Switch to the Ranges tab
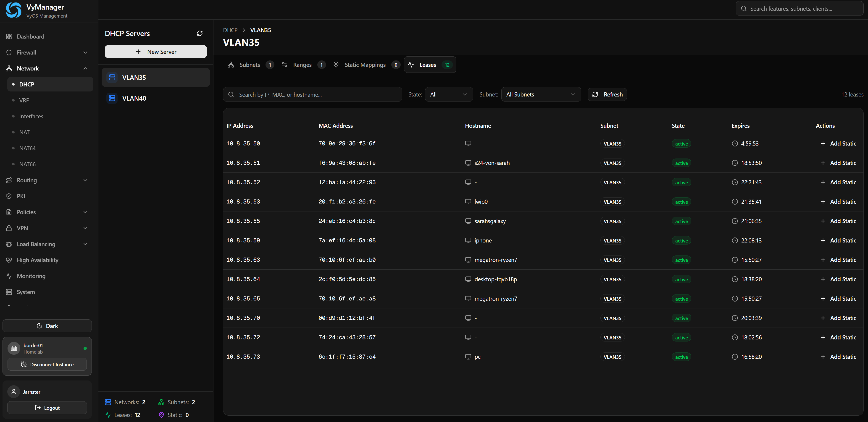Image resolution: width=868 pixels, height=422 pixels. pyautogui.click(x=302, y=65)
